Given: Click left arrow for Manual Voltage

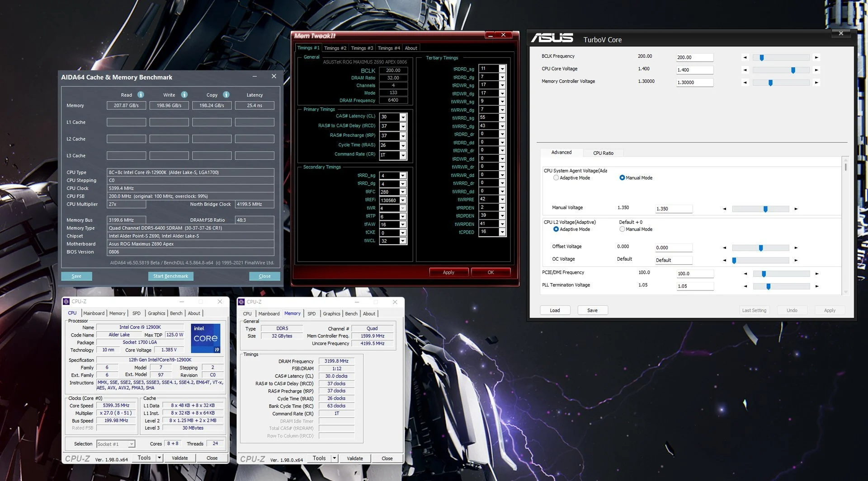Looking at the screenshot, I should tap(724, 209).
